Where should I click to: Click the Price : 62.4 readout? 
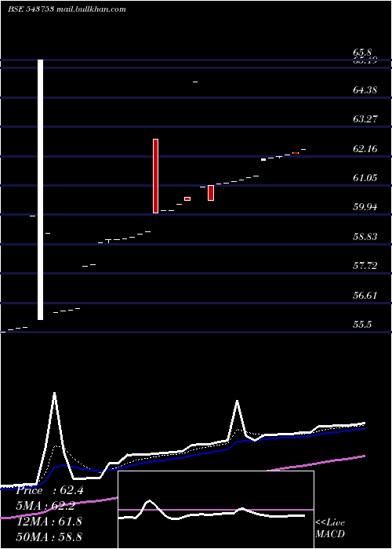[x=49, y=490]
